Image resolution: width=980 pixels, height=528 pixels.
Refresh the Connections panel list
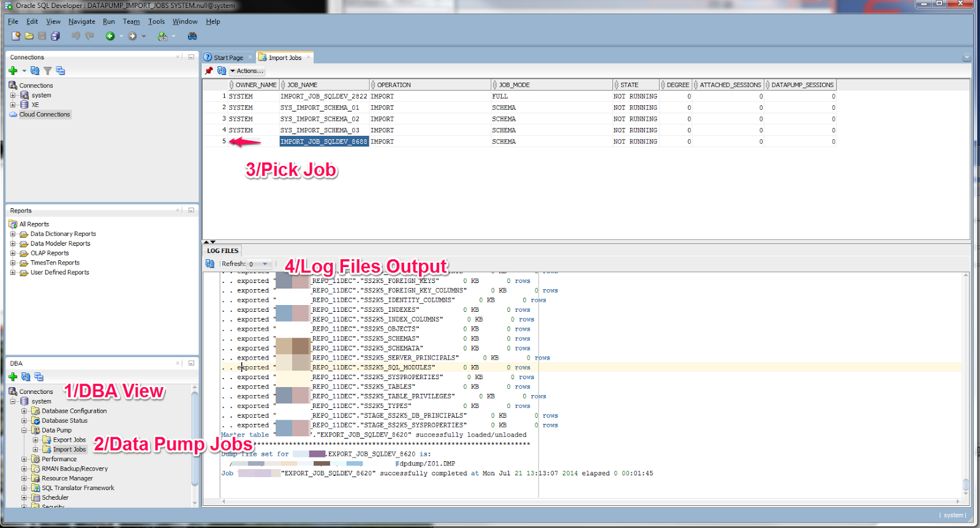(x=35, y=70)
